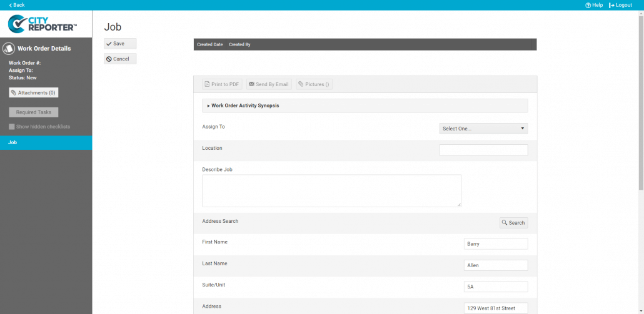Open Attachments (0) button
The height and width of the screenshot is (314, 644).
(x=34, y=92)
